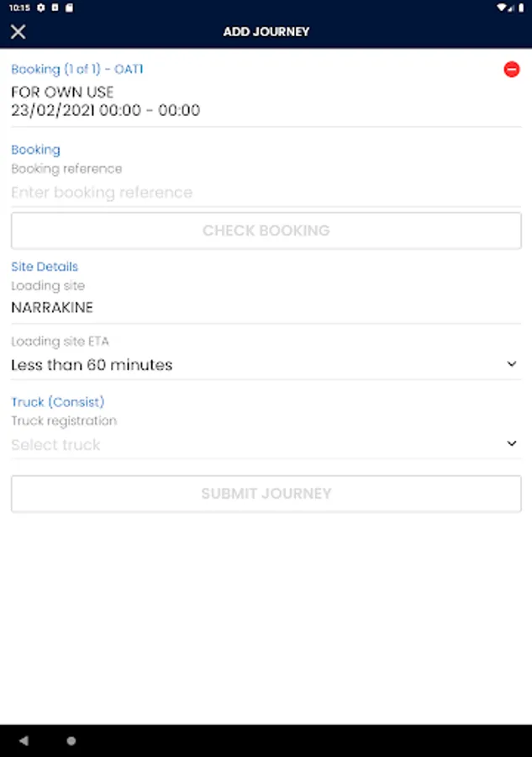Expand Truck registration dropdown chevron
The height and width of the screenshot is (757, 532).
click(x=512, y=443)
